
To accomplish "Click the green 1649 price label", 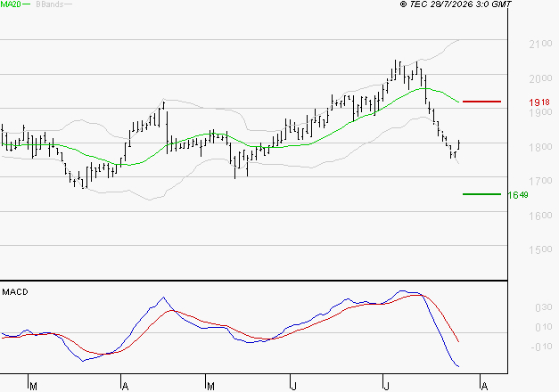I will 518,195.
